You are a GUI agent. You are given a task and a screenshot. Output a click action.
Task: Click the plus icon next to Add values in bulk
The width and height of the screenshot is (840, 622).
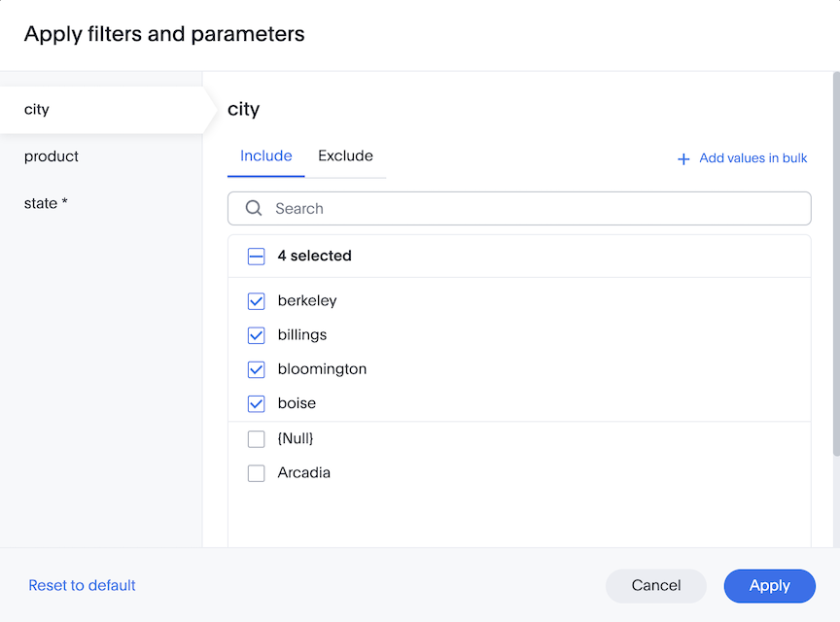(683, 158)
